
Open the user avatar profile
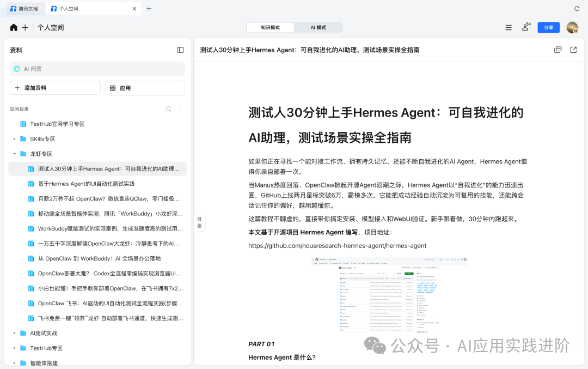coord(572,27)
